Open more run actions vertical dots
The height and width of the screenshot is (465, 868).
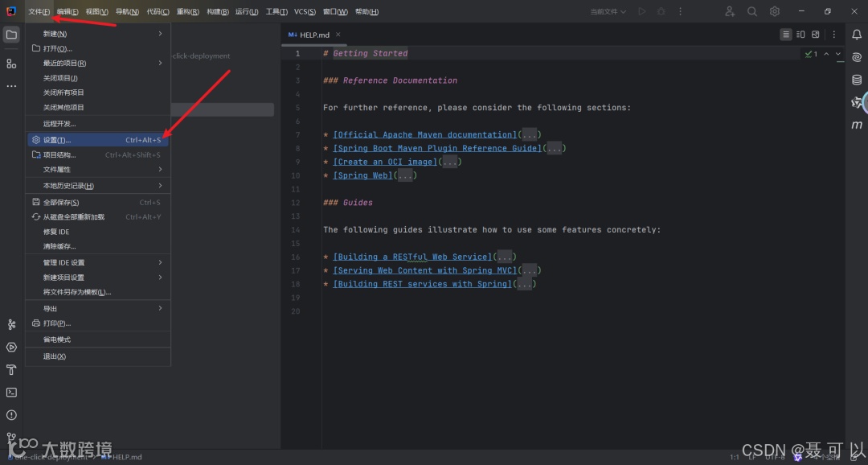(x=681, y=11)
